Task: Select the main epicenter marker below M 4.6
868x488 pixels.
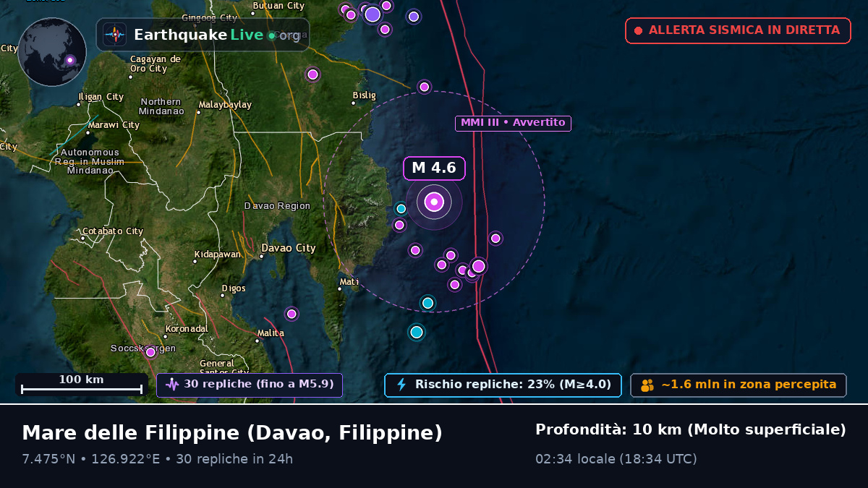Action: point(434,202)
